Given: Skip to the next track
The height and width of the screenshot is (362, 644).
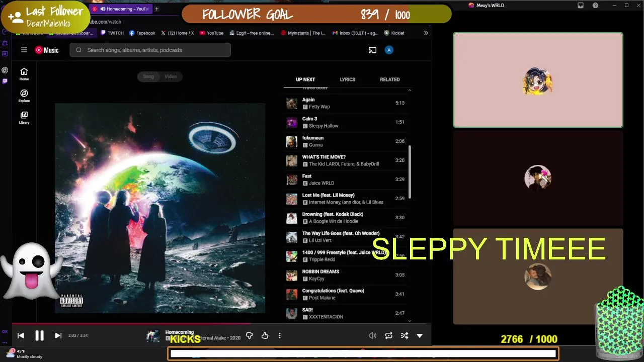Looking at the screenshot, I should click(x=58, y=335).
